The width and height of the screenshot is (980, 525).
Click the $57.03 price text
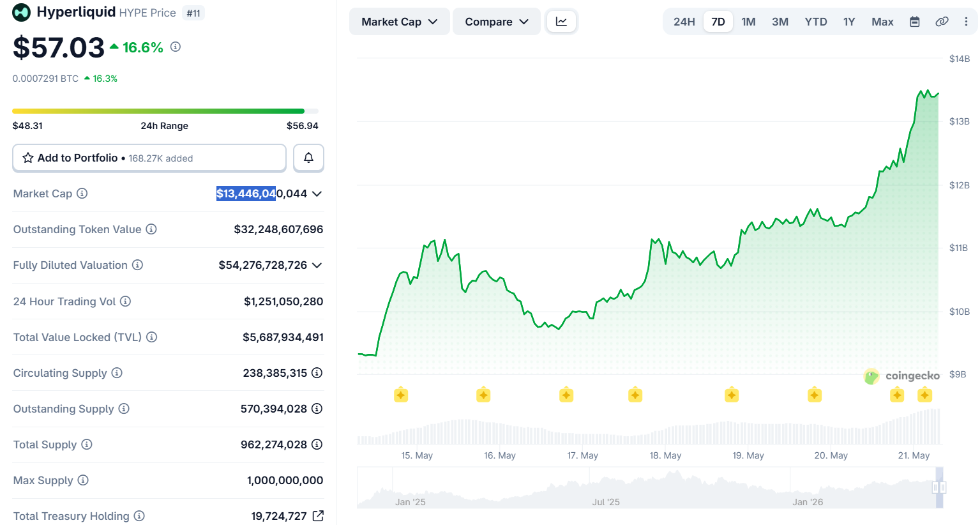coord(59,48)
